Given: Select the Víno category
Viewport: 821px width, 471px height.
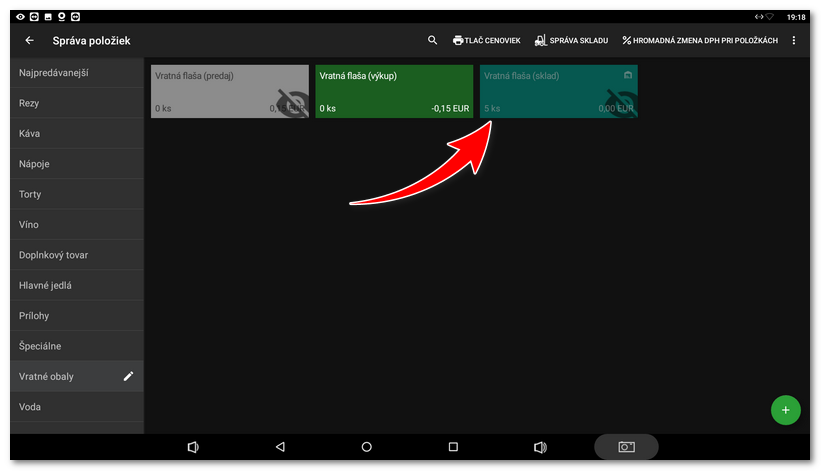Looking at the screenshot, I should 77,225.
